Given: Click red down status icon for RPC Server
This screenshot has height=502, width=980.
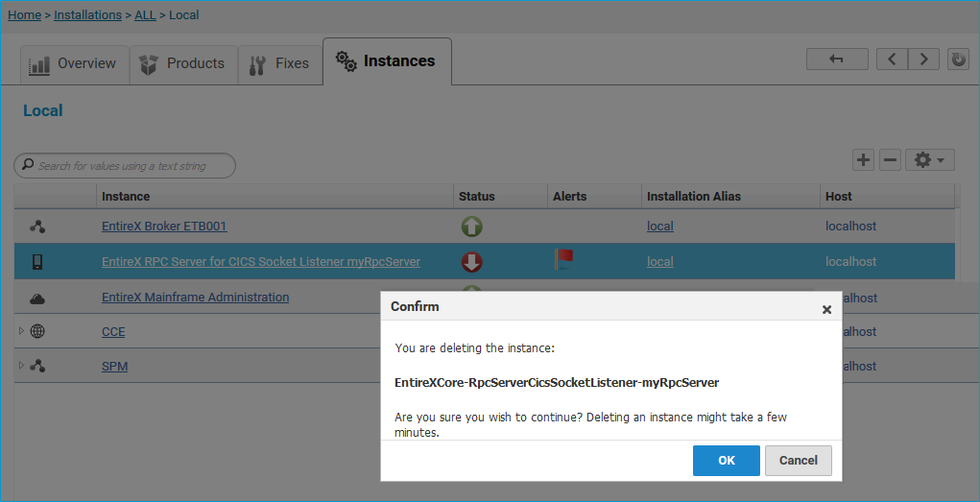Looking at the screenshot, I should 472,262.
